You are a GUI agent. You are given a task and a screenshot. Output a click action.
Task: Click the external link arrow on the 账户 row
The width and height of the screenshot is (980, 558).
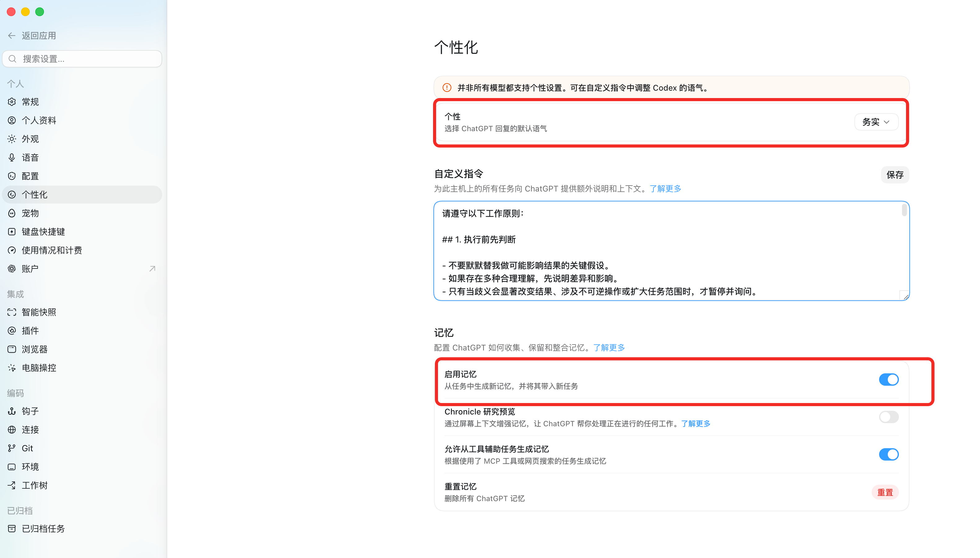coord(152,269)
